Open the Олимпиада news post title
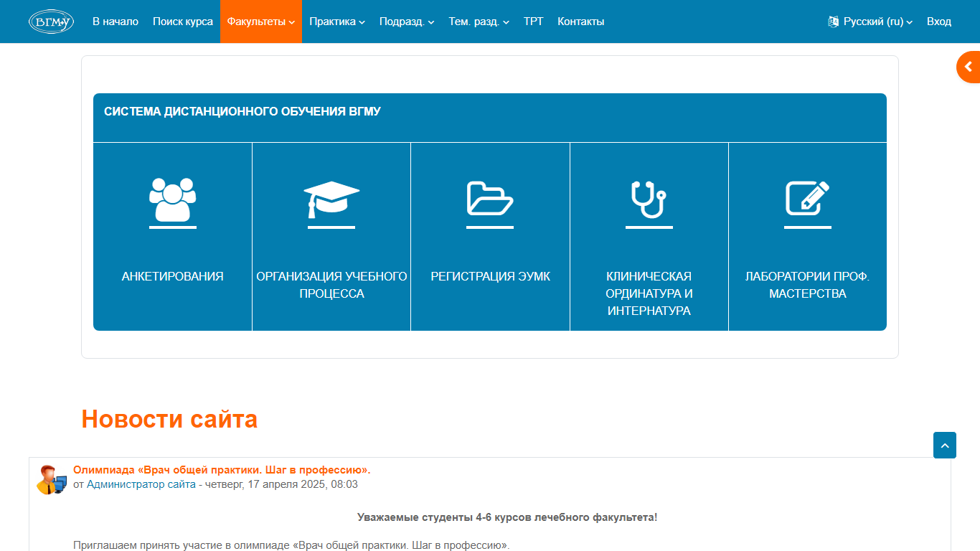Viewport: 980px width, 551px height. (222, 470)
